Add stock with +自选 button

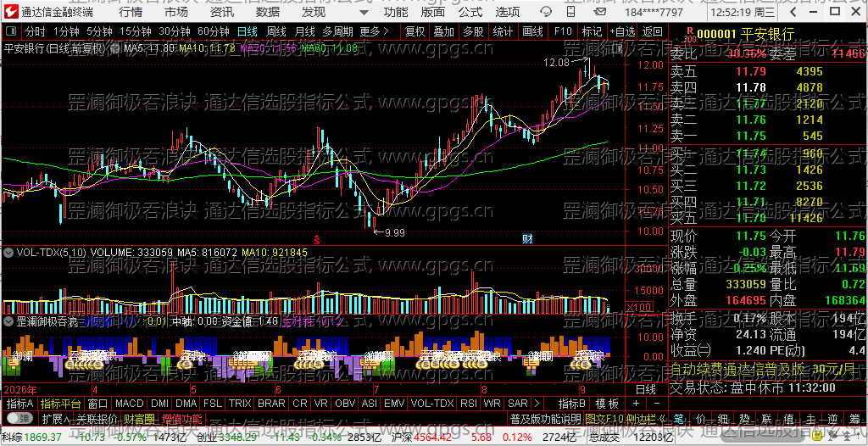point(623,31)
